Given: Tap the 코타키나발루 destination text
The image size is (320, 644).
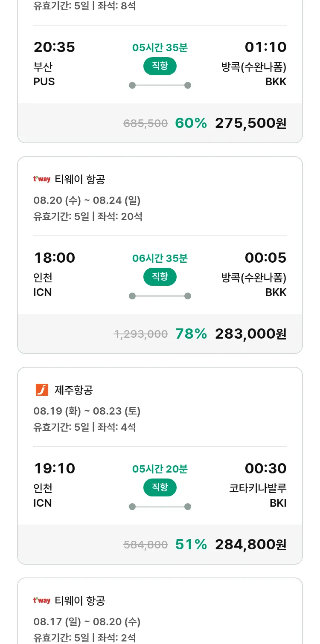Looking at the screenshot, I should 258,488.
